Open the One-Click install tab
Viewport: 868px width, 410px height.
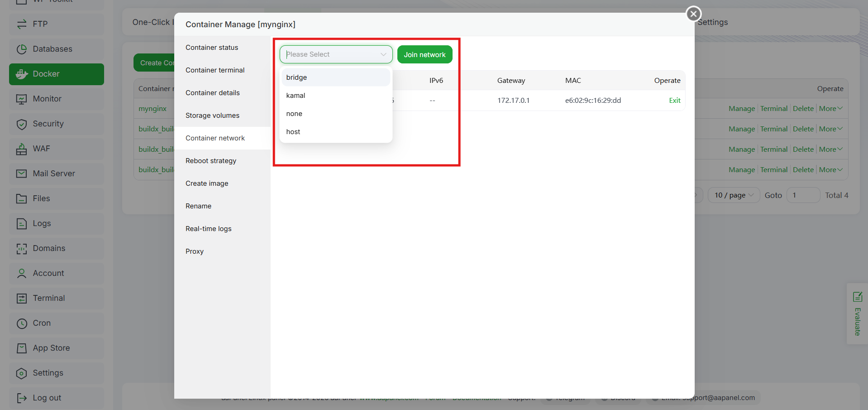click(x=153, y=22)
